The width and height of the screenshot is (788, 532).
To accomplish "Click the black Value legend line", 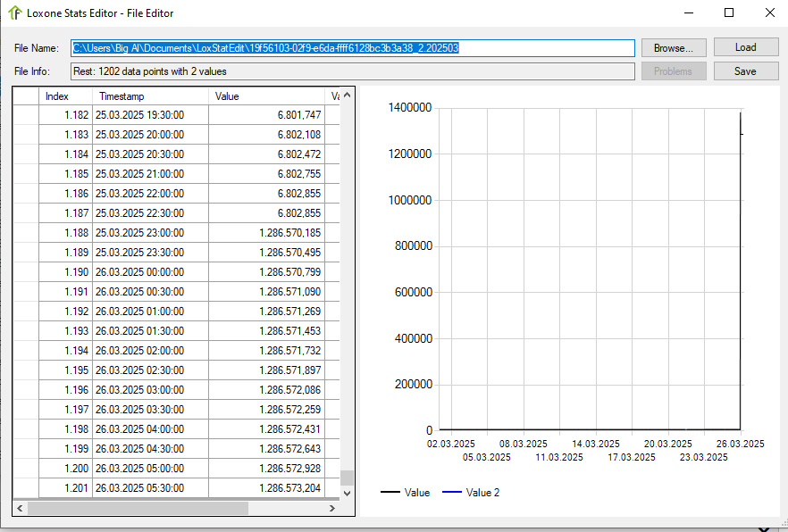I will pos(390,493).
